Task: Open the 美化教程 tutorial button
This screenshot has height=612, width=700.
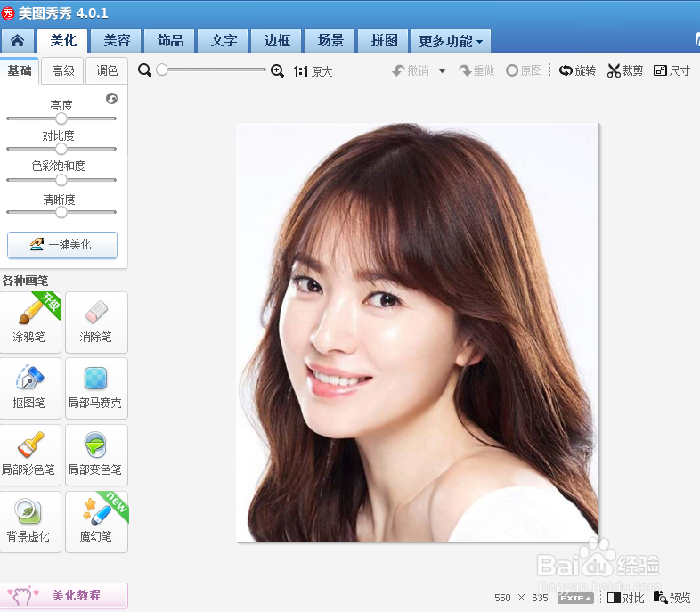Action: click(x=63, y=595)
